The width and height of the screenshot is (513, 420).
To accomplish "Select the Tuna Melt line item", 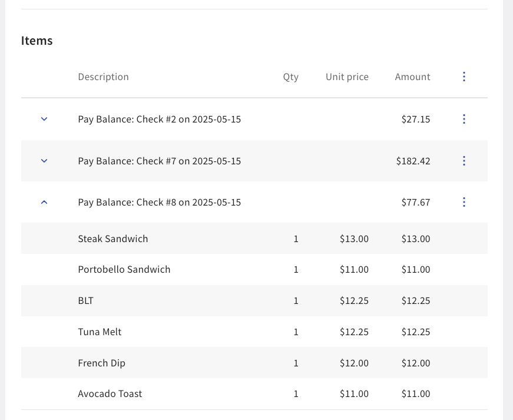I will [x=99, y=332].
